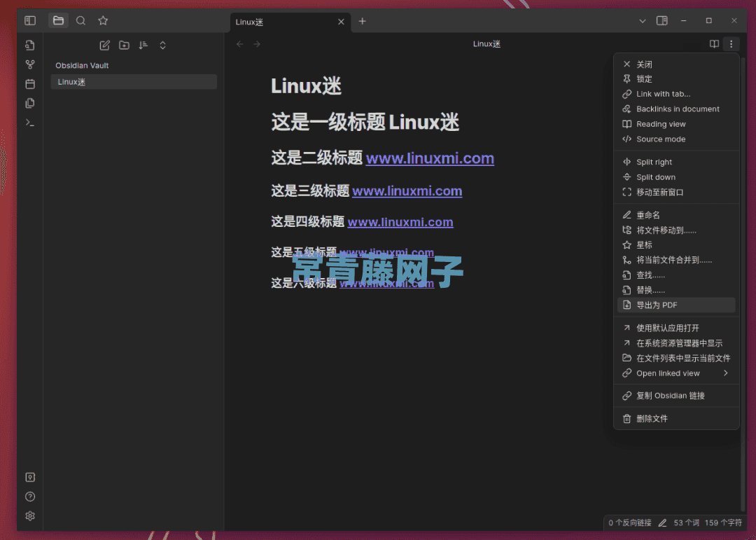The image size is (756, 540).
Task: Choose 移动至新窗口 menu item
Action: click(676, 192)
